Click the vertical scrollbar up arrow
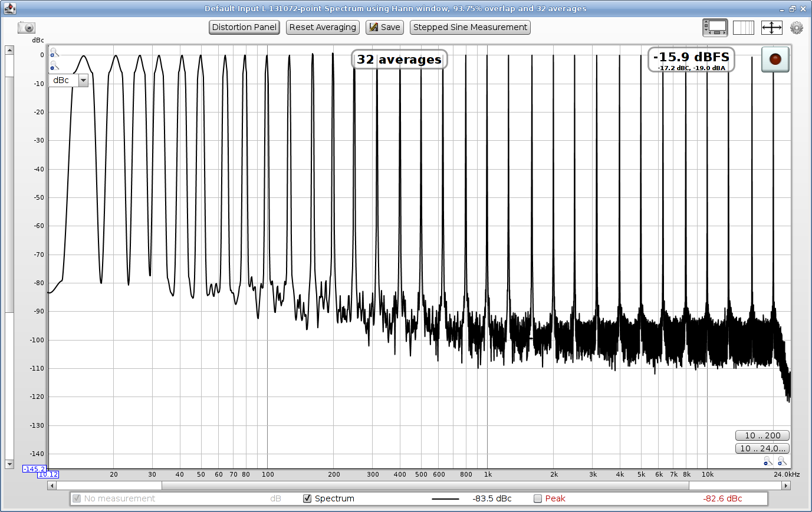 click(9, 50)
